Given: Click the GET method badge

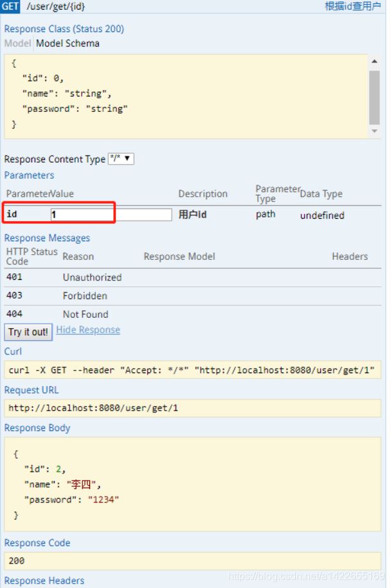Looking at the screenshot, I should point(11,7).
